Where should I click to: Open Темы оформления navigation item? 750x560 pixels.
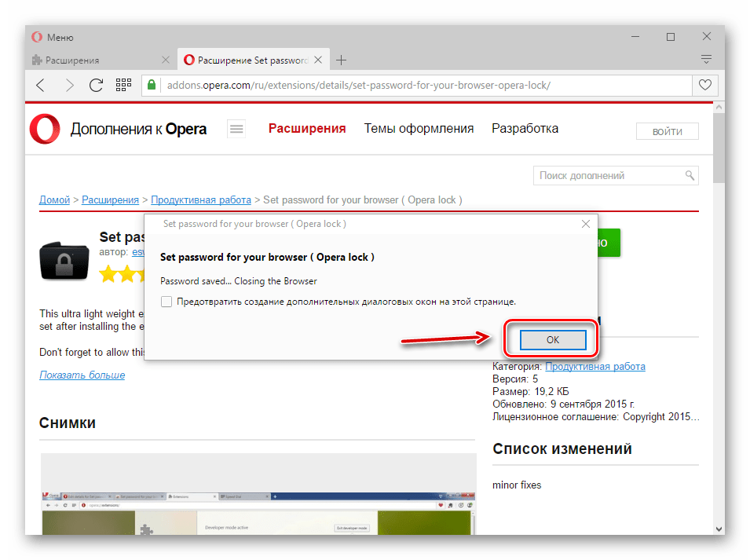[x=419, y=128]
